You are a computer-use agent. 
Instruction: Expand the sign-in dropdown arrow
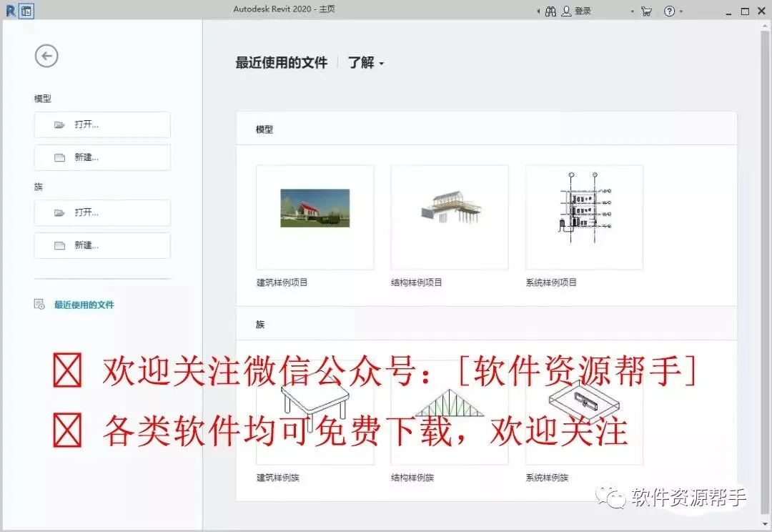pyautogui.click(x=633, y=11)
